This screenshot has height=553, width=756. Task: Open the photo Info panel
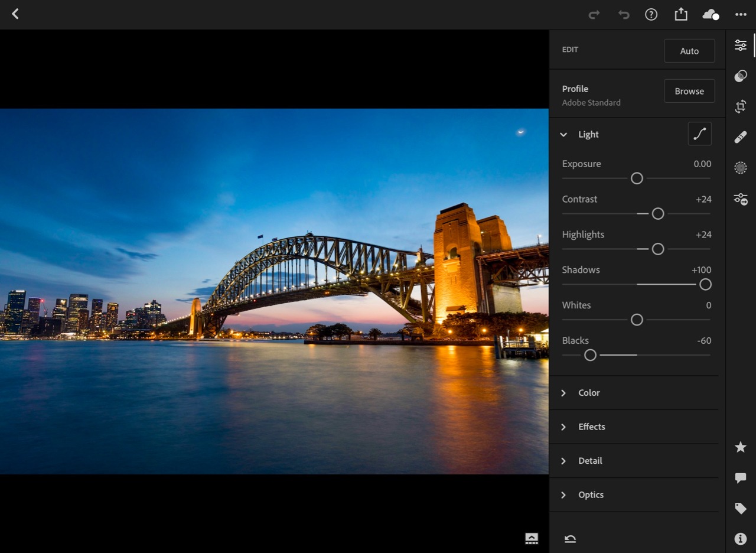pos(741,539)
